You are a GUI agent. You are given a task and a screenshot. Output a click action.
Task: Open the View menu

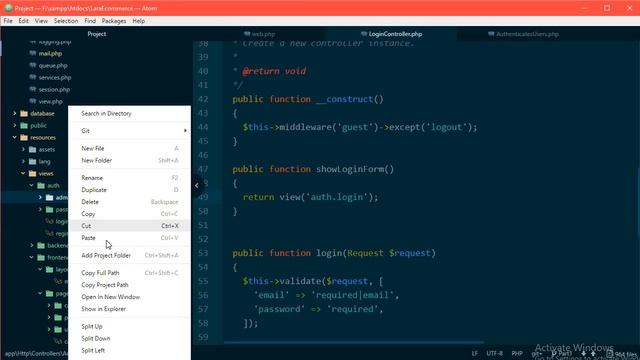[x=41, y=21]
